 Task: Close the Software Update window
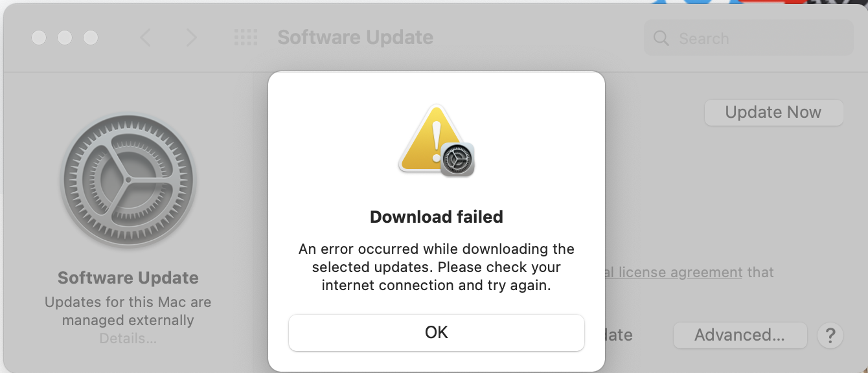pos(39,38)
